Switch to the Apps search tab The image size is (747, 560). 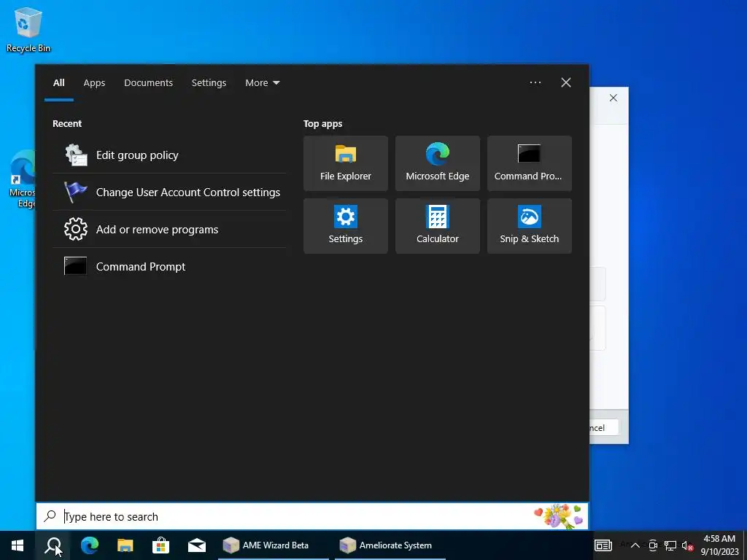(94, 83)
